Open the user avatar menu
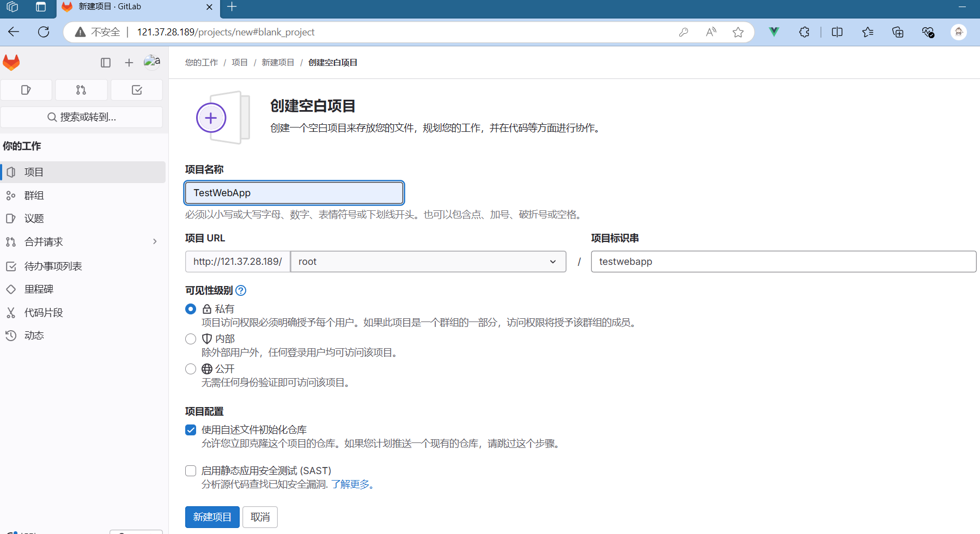Screen dimensions: 980x534 tap(152, 62)
